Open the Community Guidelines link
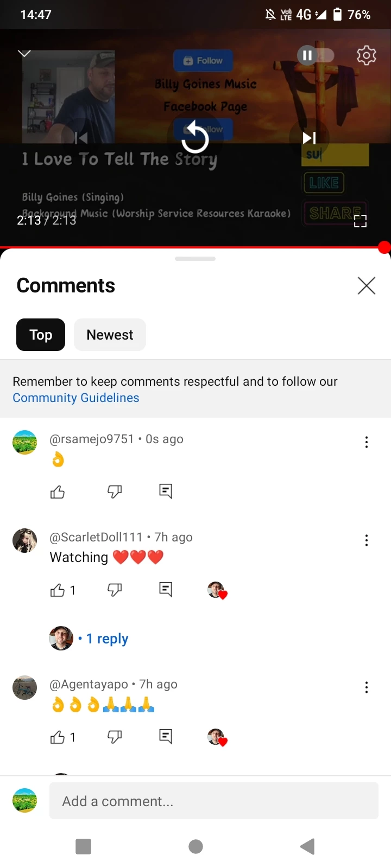 pyautogui.click(x=76, y=398)
